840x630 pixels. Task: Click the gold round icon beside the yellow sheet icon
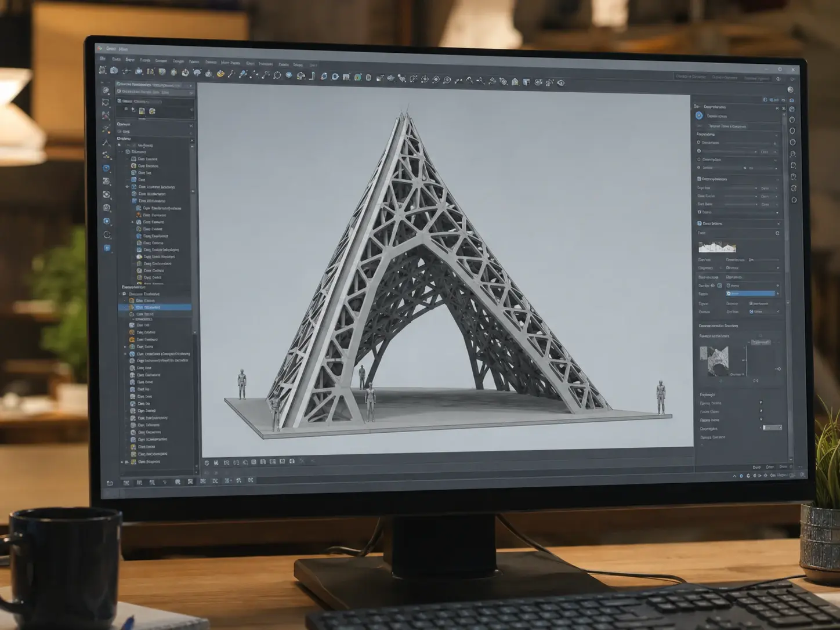[x=152, y=111]
